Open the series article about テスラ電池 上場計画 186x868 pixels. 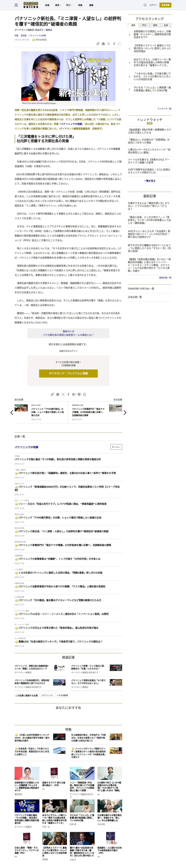click(62, 587)
